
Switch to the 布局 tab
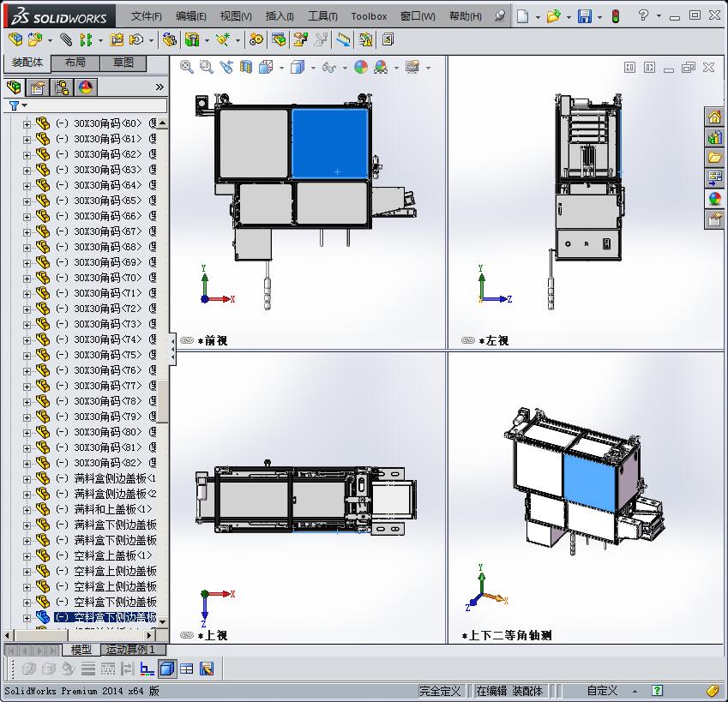click(x=75, y=63)
